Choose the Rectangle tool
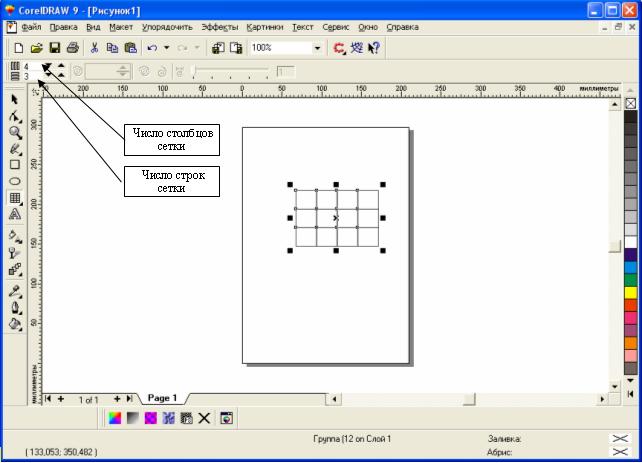Screen dimensions: 642x463 point(14,165)
